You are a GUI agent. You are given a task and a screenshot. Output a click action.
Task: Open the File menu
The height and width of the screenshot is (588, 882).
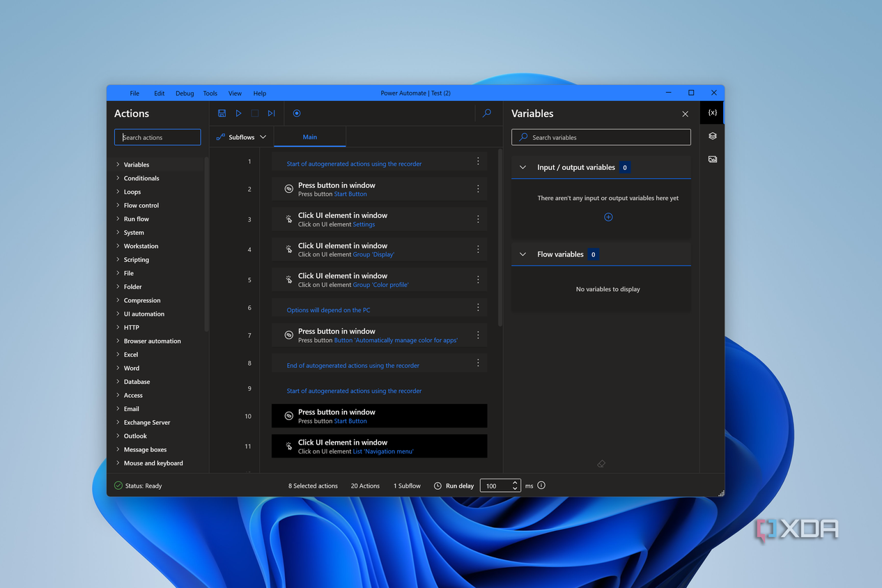coord(134,93)
